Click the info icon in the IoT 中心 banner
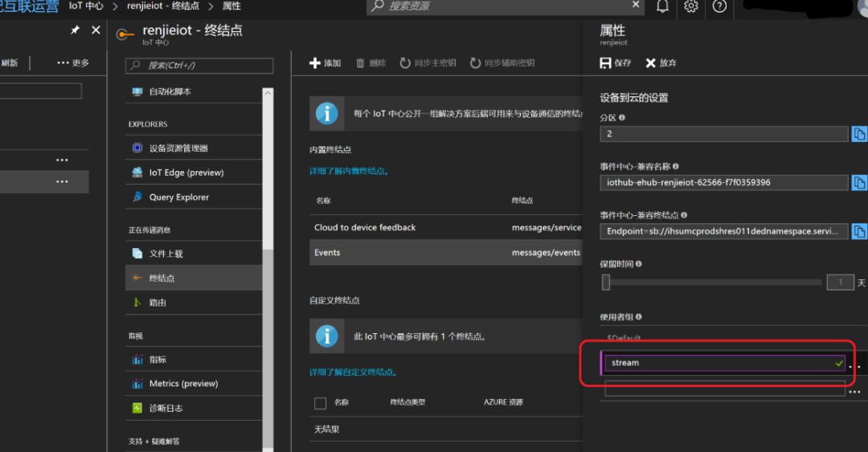 click(326, 113)
